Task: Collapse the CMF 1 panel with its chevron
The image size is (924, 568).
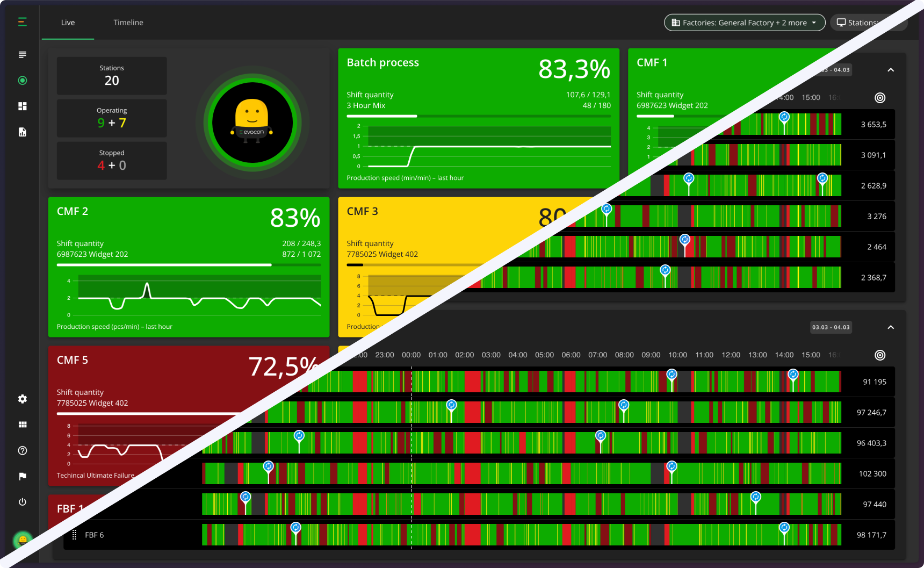Action: tap(891, 70)
